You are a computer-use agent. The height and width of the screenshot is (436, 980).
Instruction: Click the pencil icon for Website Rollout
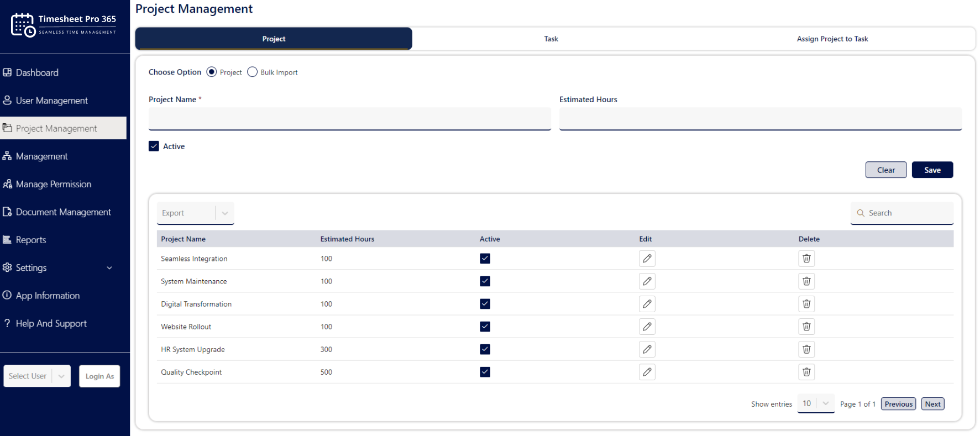647,326
